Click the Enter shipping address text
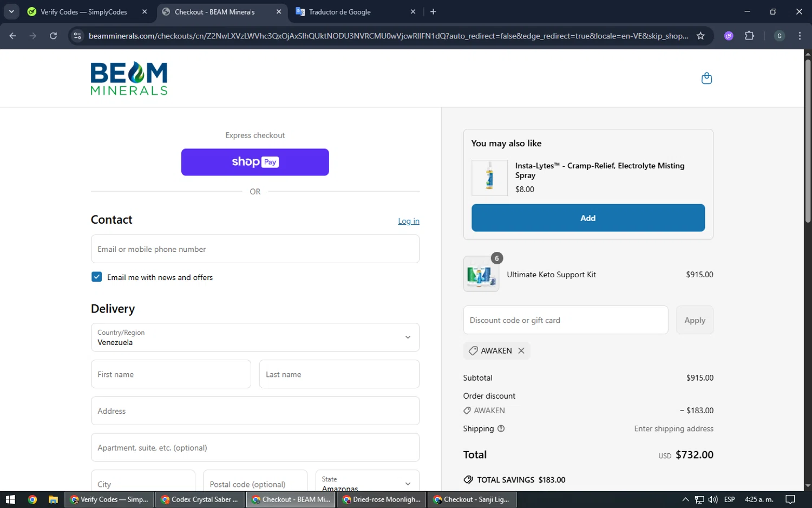 [673, 429]
